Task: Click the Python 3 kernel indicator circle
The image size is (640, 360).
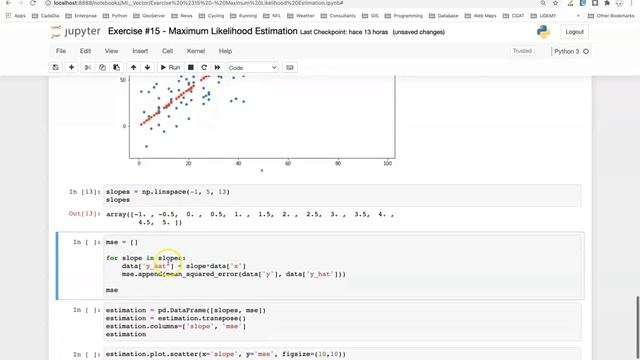Action: (x=586, y=51)
